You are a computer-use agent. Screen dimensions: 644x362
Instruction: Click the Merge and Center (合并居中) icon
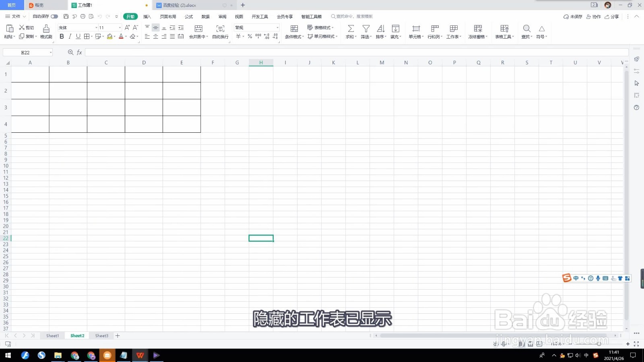[198, 29]
